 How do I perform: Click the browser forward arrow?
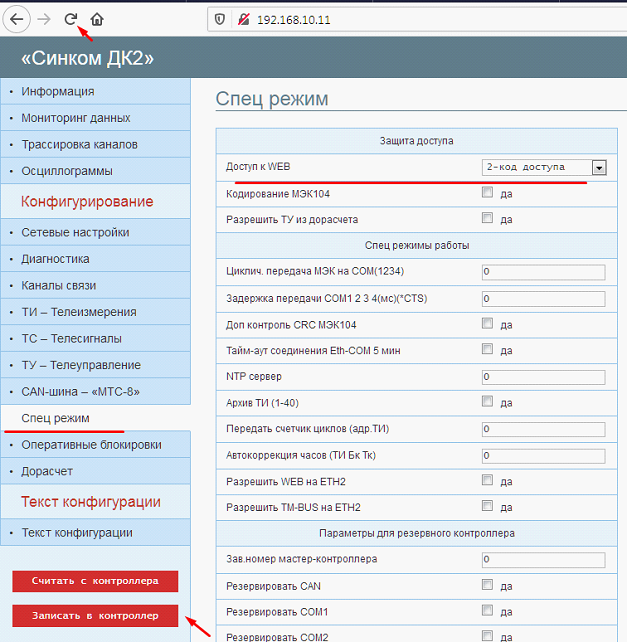pos(44,19)
